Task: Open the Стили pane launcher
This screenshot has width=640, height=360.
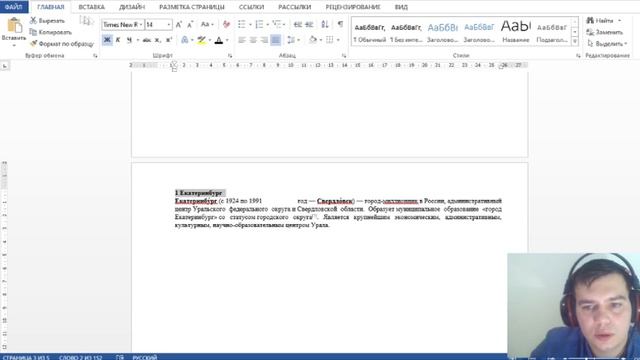Action: pyautogui.click(x=578, y=56)
